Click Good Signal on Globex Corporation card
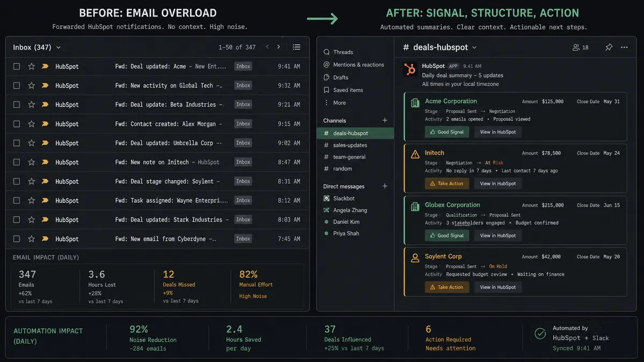Screen dimensions: 644x362 447,235
